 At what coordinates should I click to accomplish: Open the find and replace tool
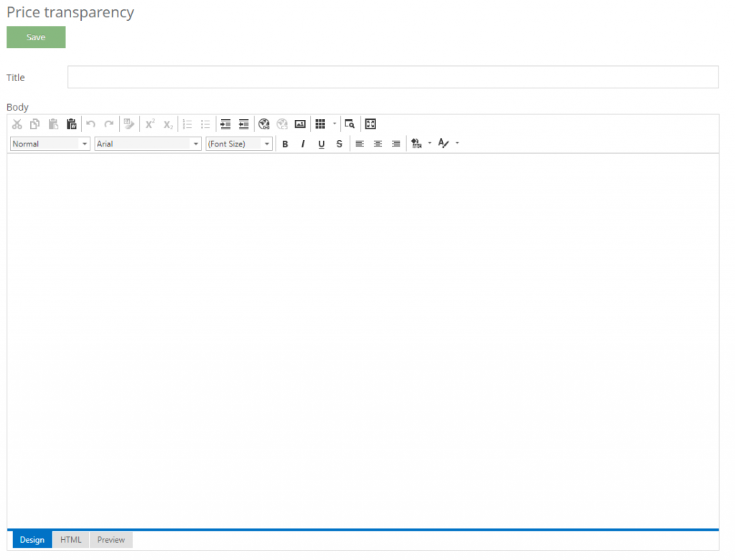[350, 124]
